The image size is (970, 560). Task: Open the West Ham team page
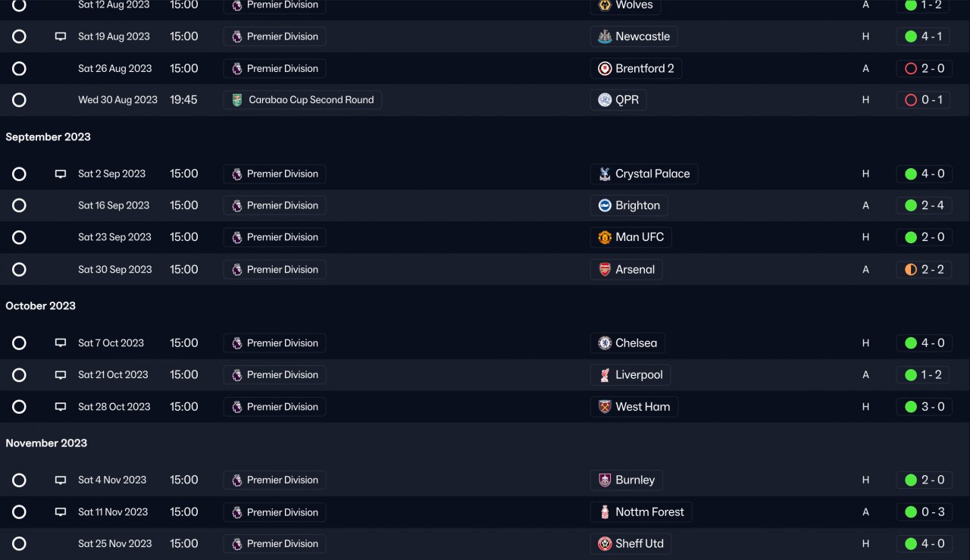tap(643, 407)
